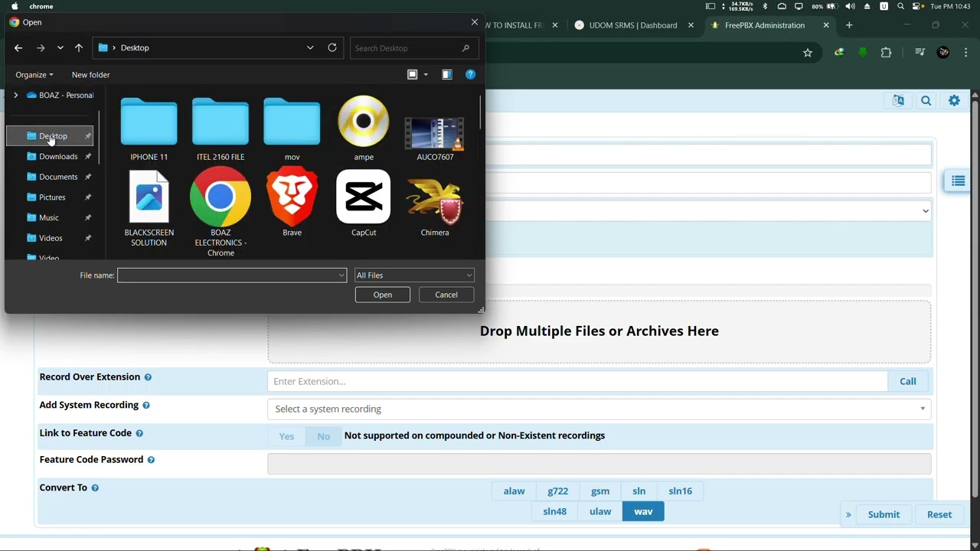The width and height of the screenshot is (980, 551).
Task: Open macOS Spotlight search icon
Action: click(x=900, y=6)
